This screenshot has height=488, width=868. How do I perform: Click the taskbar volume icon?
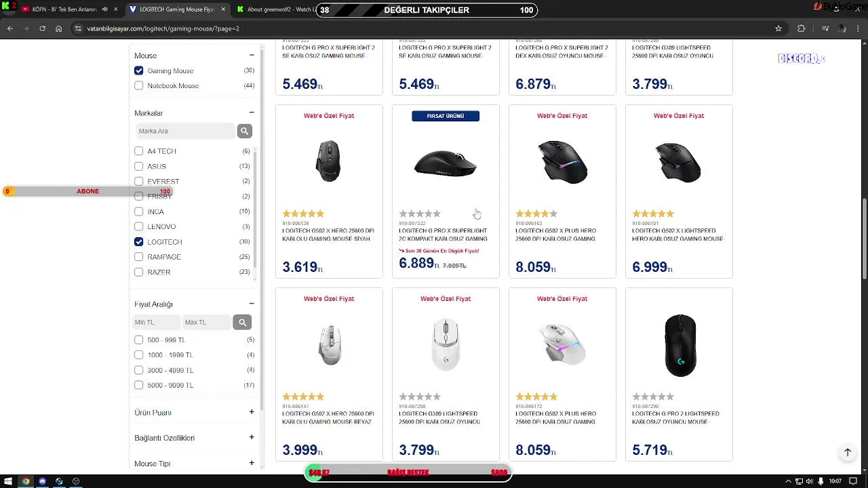(x=809, y=481)
